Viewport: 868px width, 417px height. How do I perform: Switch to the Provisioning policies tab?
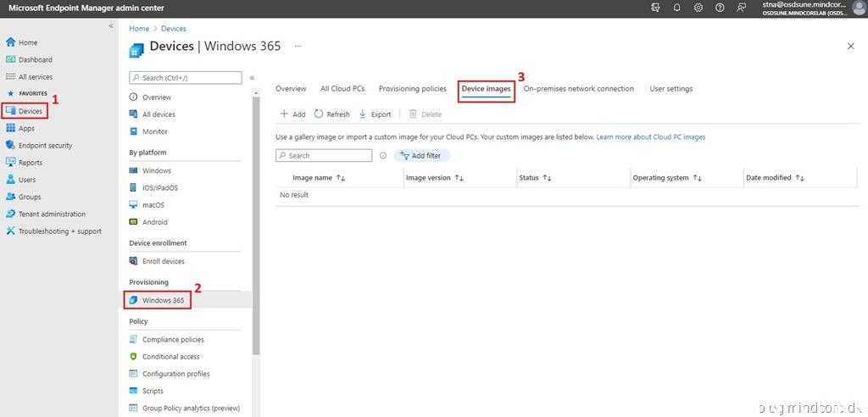pos(412,89)
